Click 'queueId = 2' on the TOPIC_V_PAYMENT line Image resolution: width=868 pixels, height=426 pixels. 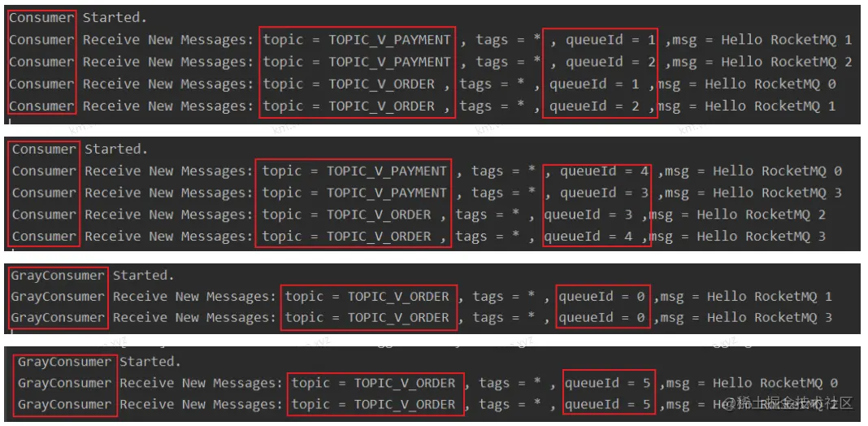click(x=610, y=62)
